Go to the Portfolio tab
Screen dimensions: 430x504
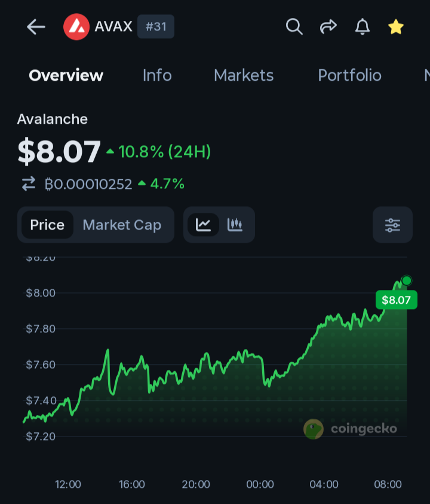[x=350, y=75]
